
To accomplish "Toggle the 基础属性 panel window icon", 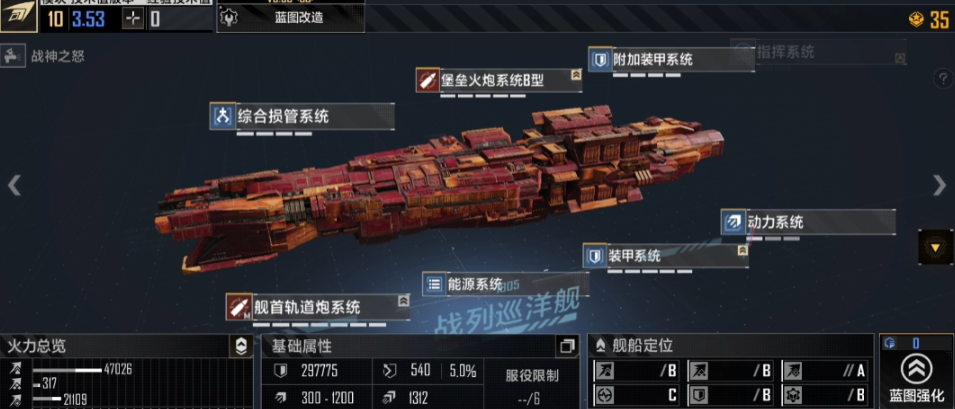I will click(x=567, y=346).
